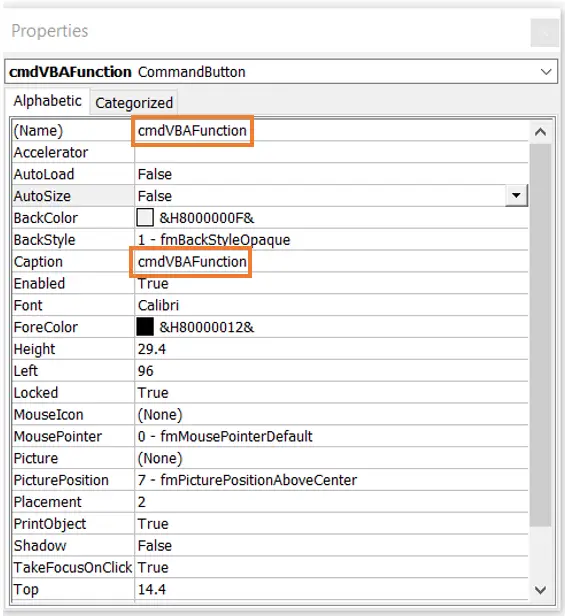This screenshot has height=616, width=565.
Task: Click the scroll up arrow of property list
Action: tap(540, 132)
